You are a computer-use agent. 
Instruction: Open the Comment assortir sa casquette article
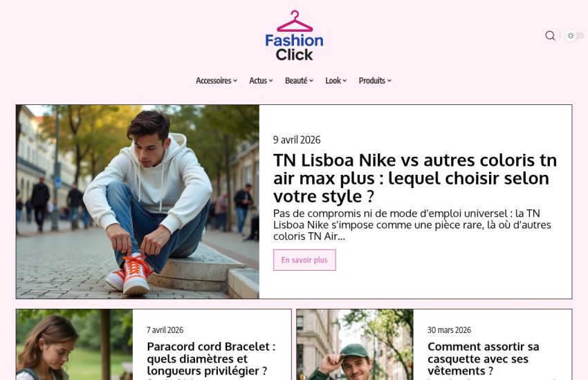(x=484, y=359)
